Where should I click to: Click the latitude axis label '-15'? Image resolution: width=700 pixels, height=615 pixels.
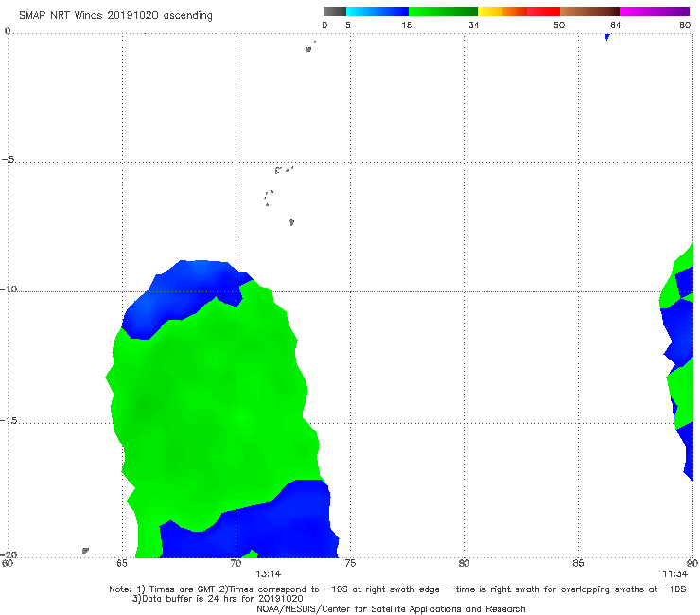point(9,420)
